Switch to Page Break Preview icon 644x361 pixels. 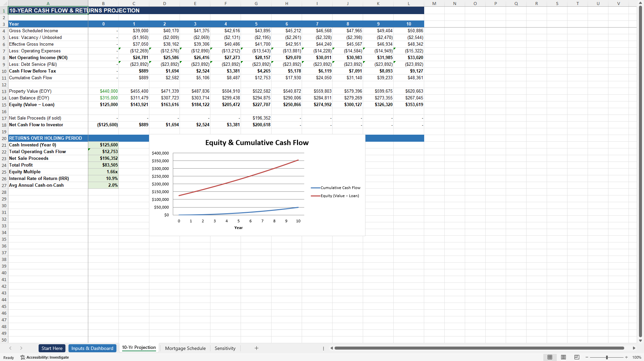coord(577,357)
